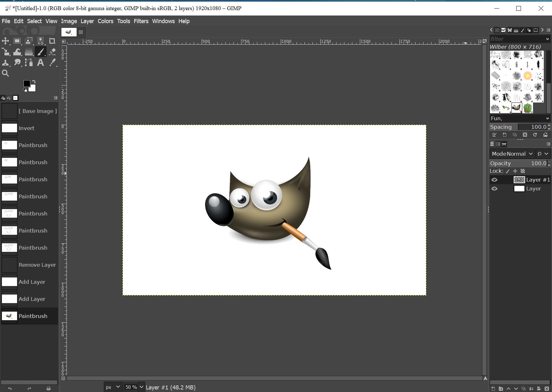Select the Color Picker tool
The image size is (552, 392).
click(52, 62)
